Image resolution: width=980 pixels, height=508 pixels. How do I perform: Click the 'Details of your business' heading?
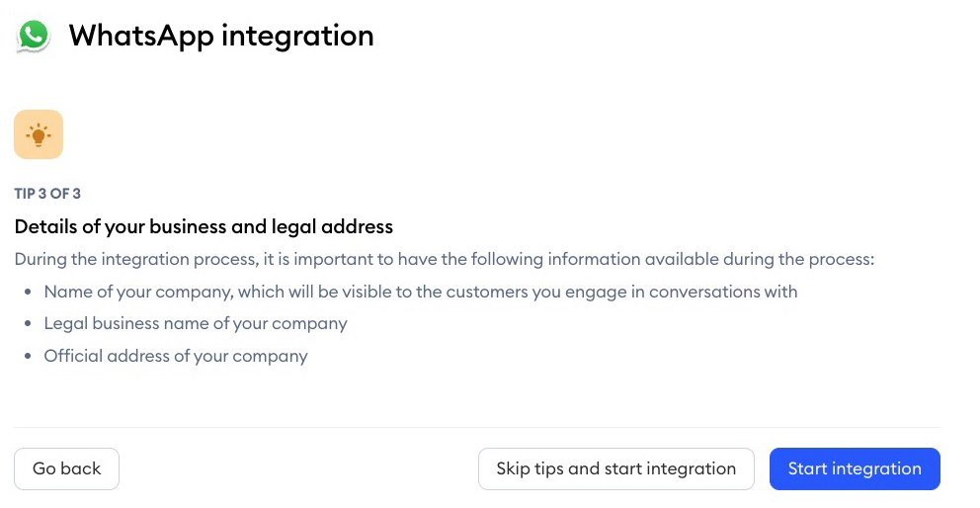tap(204, 226)
